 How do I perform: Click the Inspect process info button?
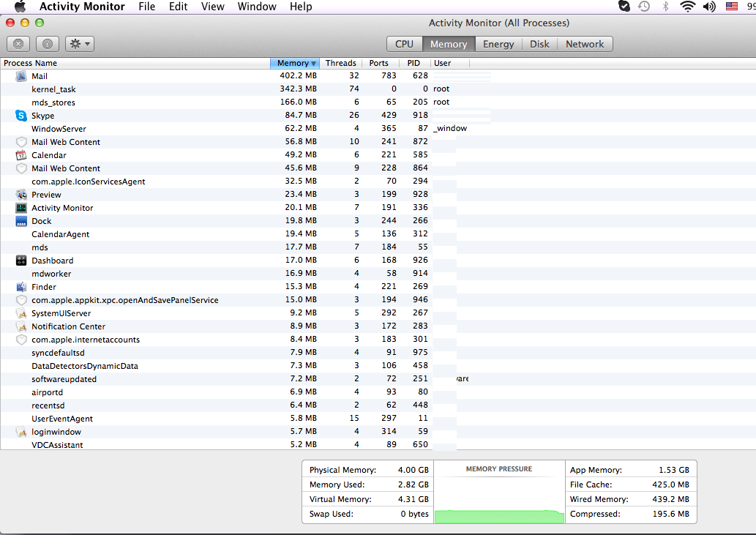(x=48, y=44)
